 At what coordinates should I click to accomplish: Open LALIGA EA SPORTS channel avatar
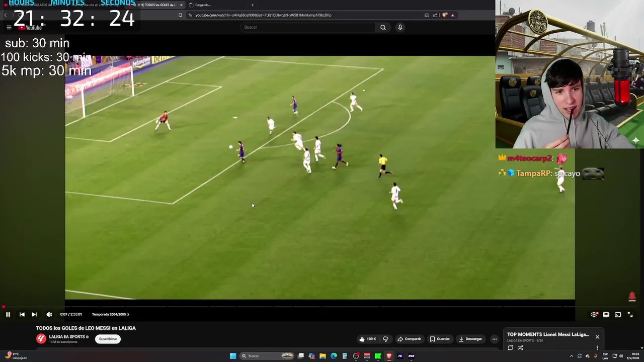(x=41, y=339)
